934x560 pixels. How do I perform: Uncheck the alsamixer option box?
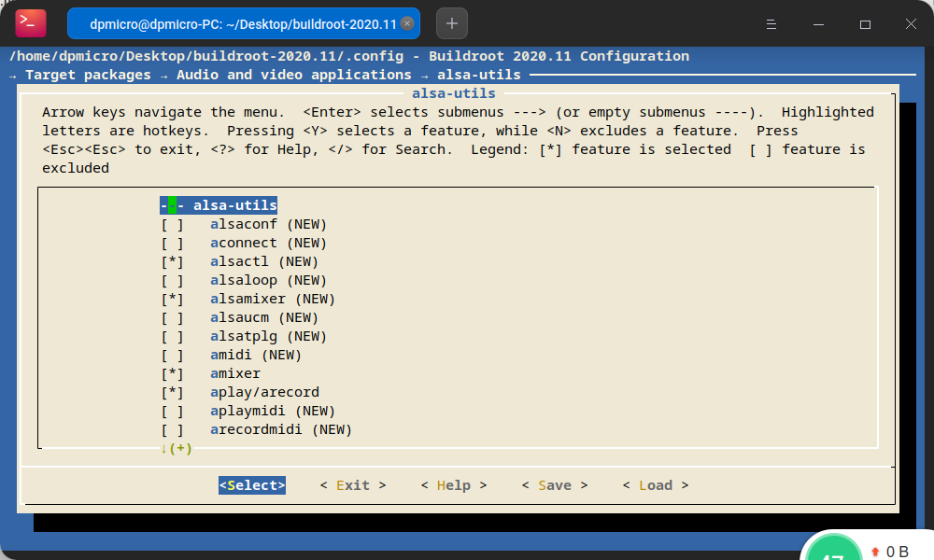point(172,299)
